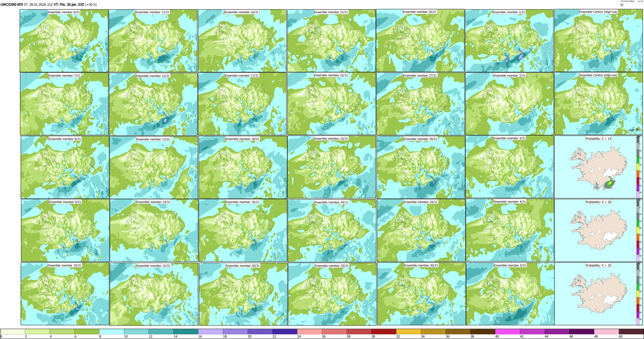The width and height of the screenshot is (644, 339).
Task: Open the Ensemble Control map marked run-3h
Action: 598,104
